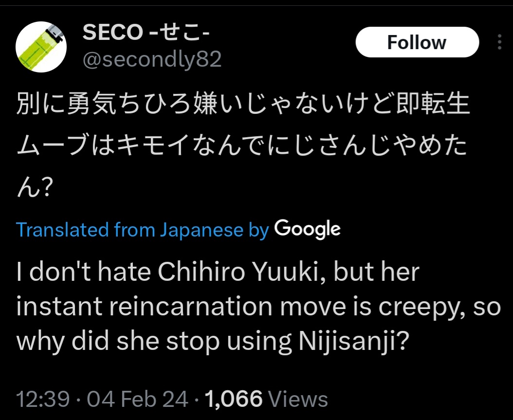Open the three-dot more options menu

coord(499,42)
